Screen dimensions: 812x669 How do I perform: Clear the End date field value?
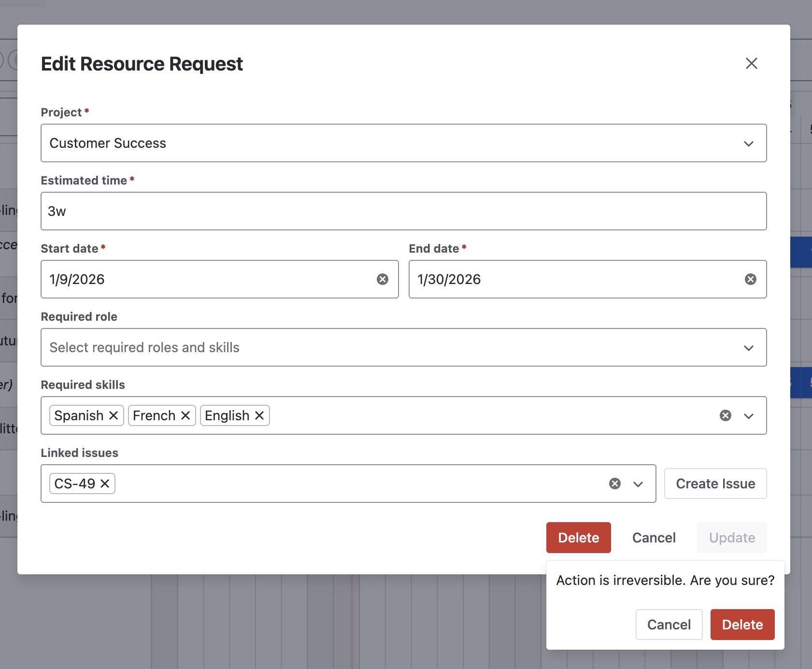(750, 279)
